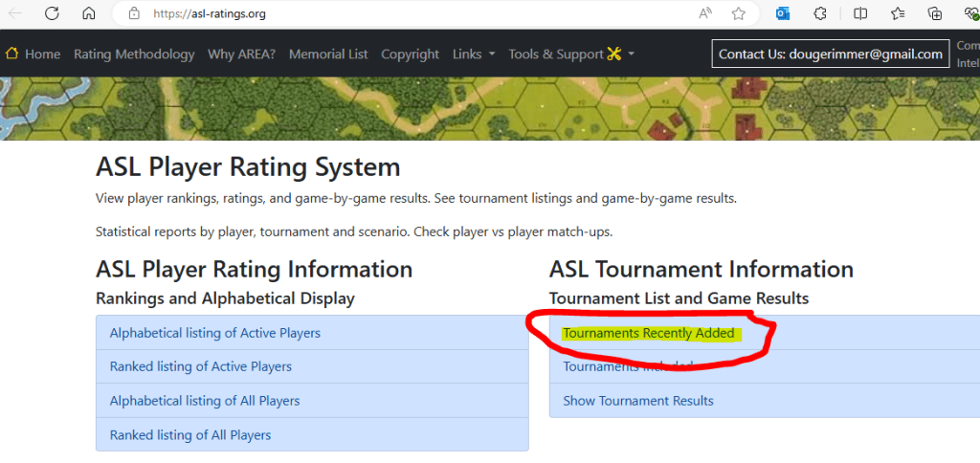Click the Read aloud icon
Viewport: 980px width, 463px height.
(705, 13)
